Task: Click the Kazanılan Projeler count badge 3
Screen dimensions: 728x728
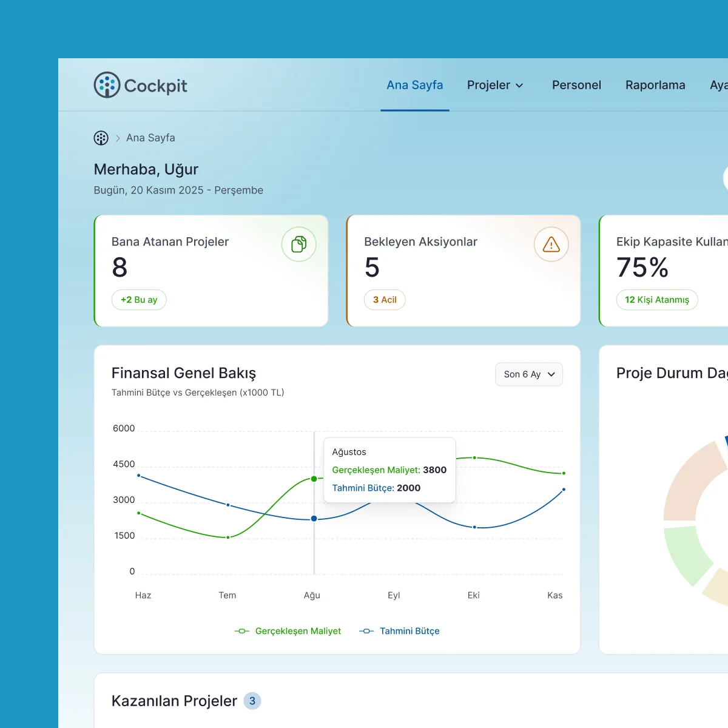Action: (252, 701)
